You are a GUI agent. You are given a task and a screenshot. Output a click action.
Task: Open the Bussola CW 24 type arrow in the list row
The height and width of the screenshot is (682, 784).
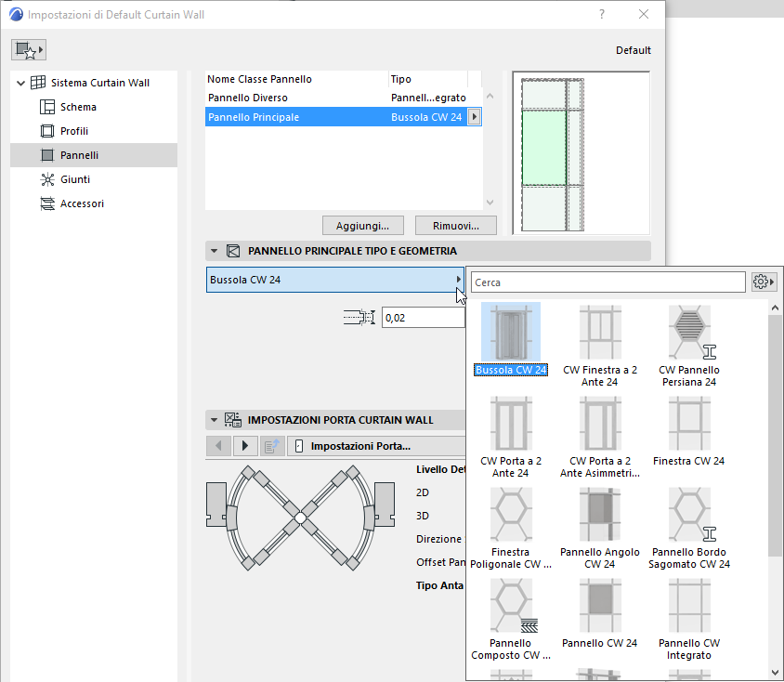[474, 117]
